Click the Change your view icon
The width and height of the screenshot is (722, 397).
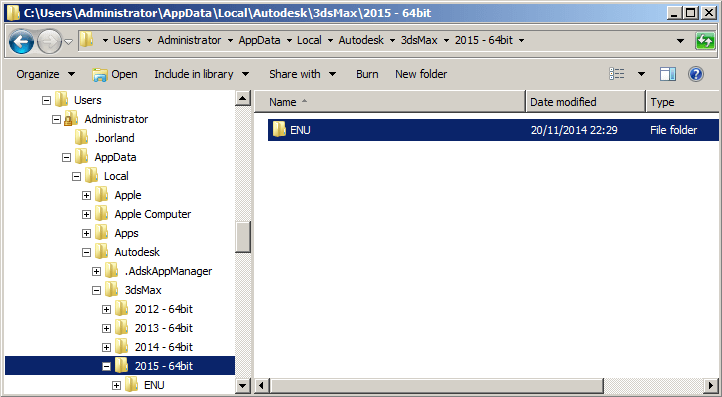(x=617, y=74)
